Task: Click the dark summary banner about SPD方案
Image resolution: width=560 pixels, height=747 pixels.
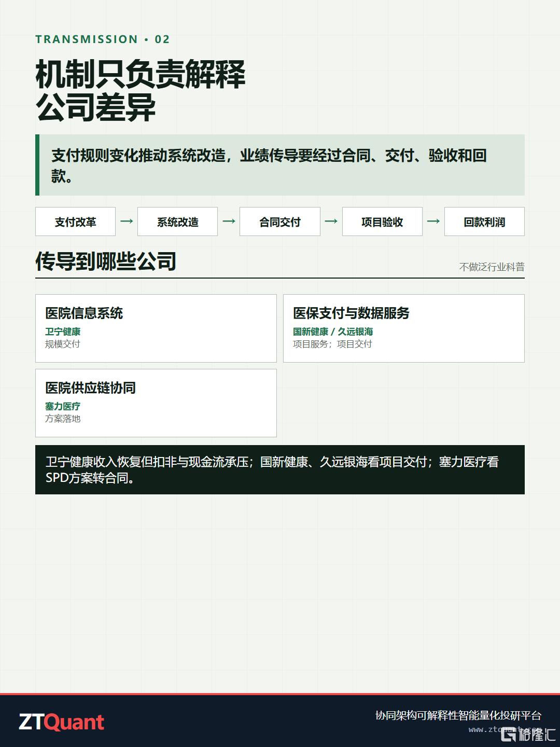Action: 280,469
